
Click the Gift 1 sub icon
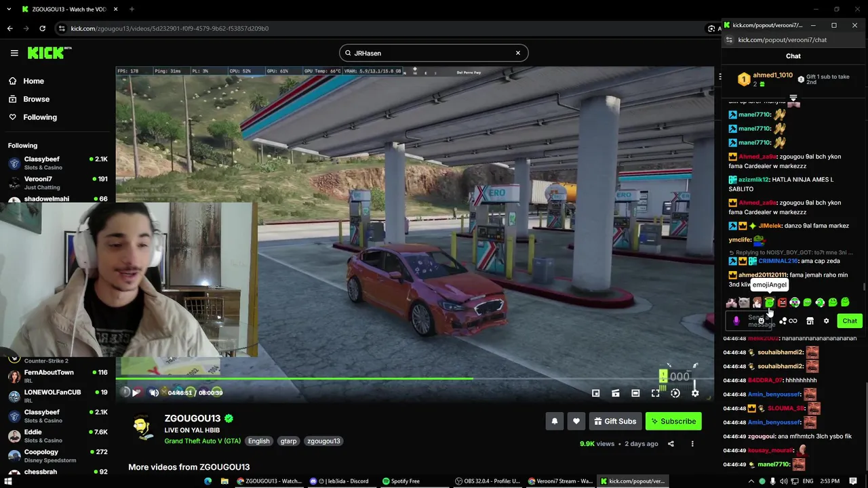[x=801, y=79]
